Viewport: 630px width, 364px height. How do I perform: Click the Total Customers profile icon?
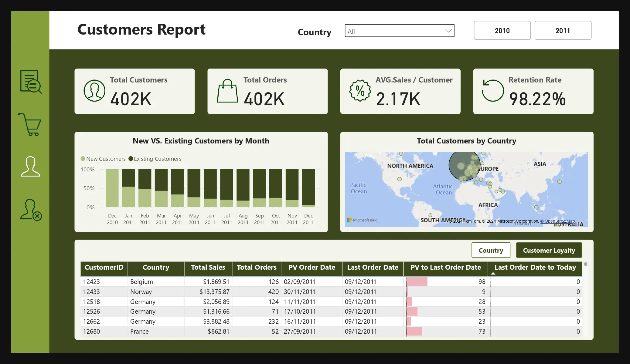(x=94, y=91)
